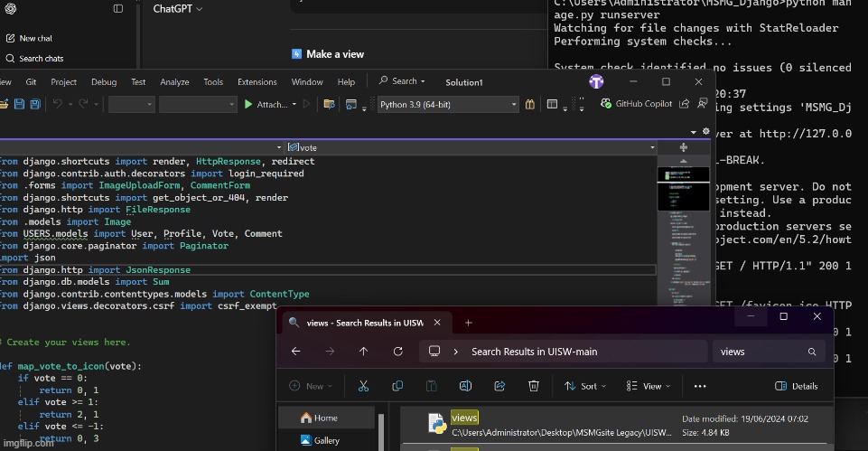Toggle the Details pane in File Explorer
The height and width of the screenshot is (451, 868).
pos(796,386)
